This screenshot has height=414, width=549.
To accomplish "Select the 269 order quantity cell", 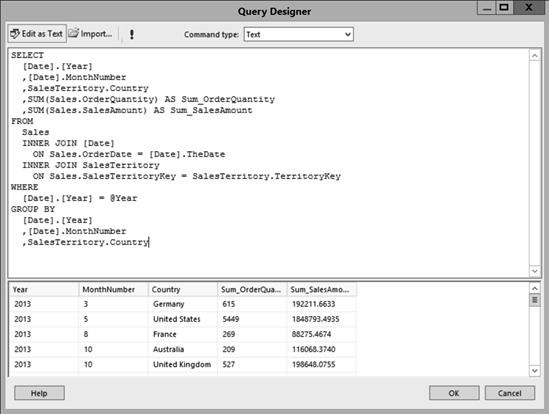I will (x=252, y=334).
